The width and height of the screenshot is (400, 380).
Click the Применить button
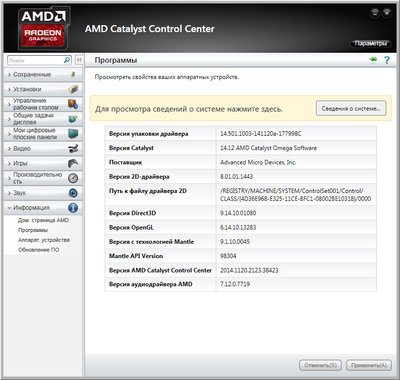369,365
